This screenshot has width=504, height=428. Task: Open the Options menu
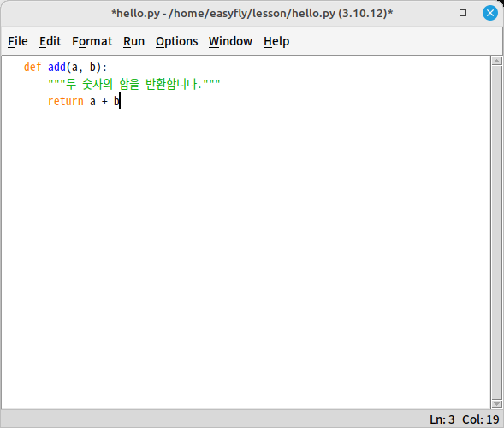click(177, 41)
